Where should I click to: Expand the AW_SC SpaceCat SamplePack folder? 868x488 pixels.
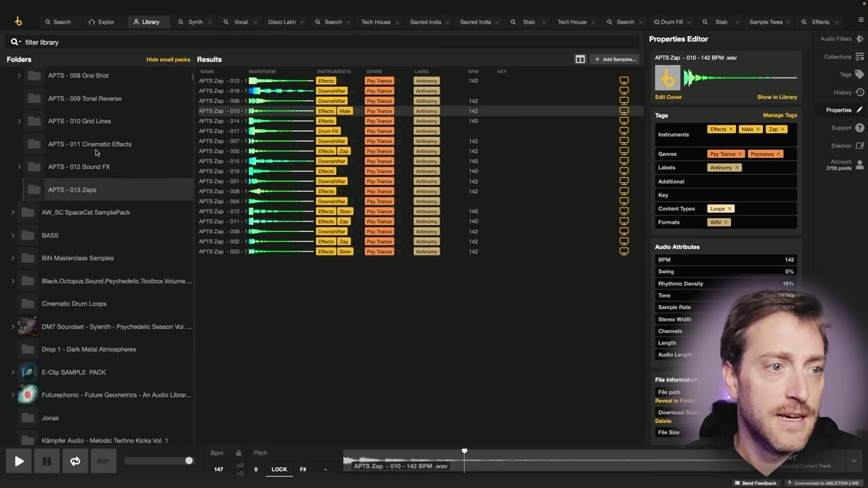point(13,212)
